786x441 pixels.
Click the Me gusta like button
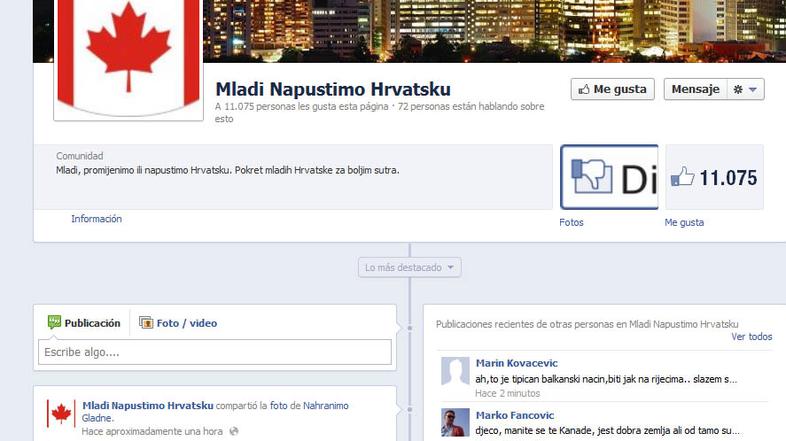click(613, 89)
